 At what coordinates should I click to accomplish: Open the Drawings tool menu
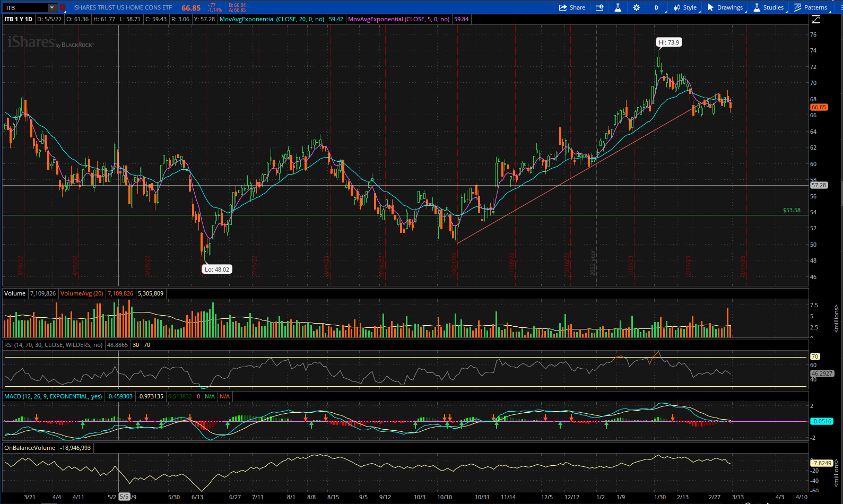725,7
